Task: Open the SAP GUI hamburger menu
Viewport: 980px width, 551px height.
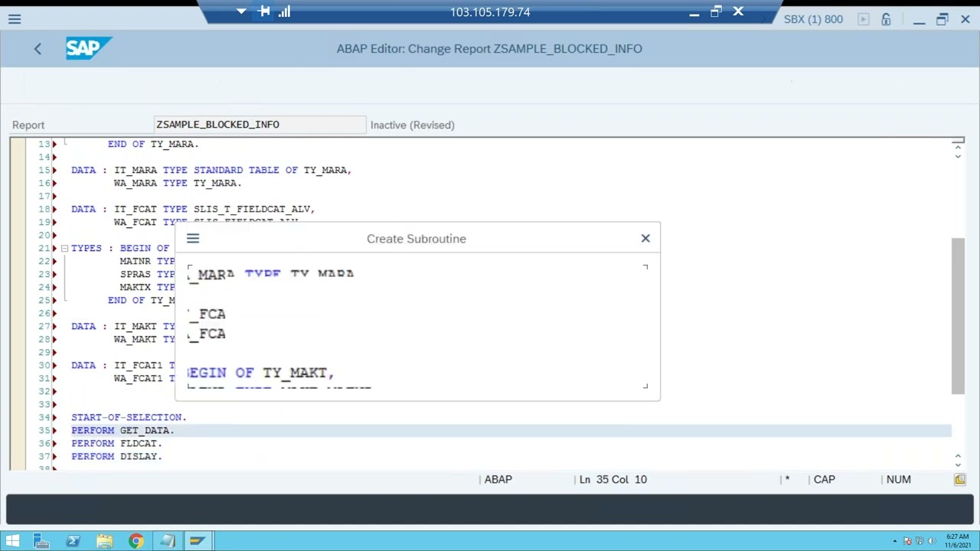Action: point(15,19)
